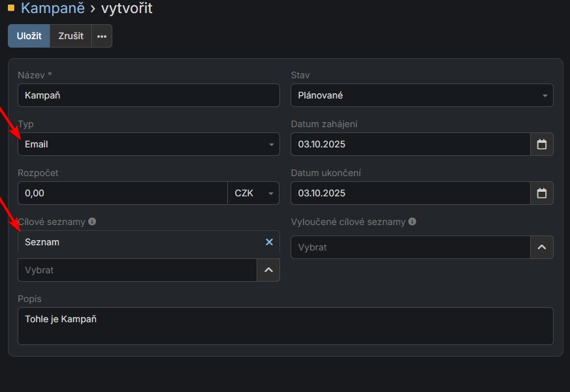Image resolution: width=570 pixels, height=392 pixels.
Task: Expand the Cílové seznamy selector arrow
Action: (268, 270)
